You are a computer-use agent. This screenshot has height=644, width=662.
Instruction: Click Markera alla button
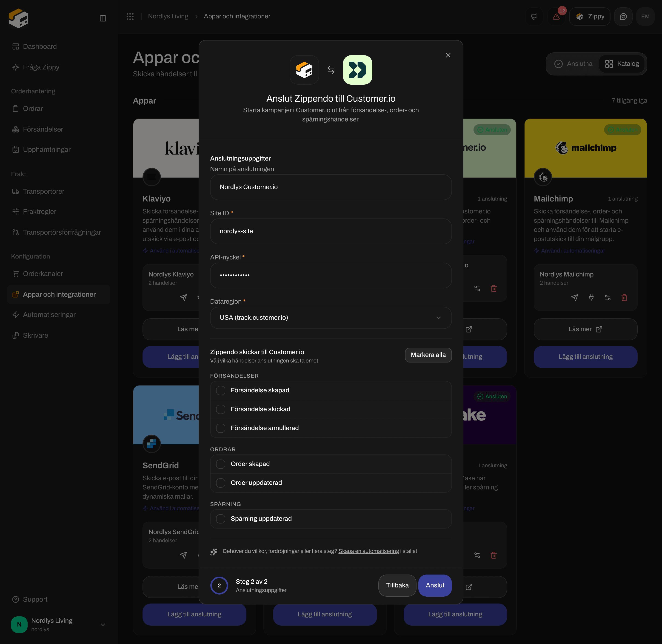[x=428, y=355]
